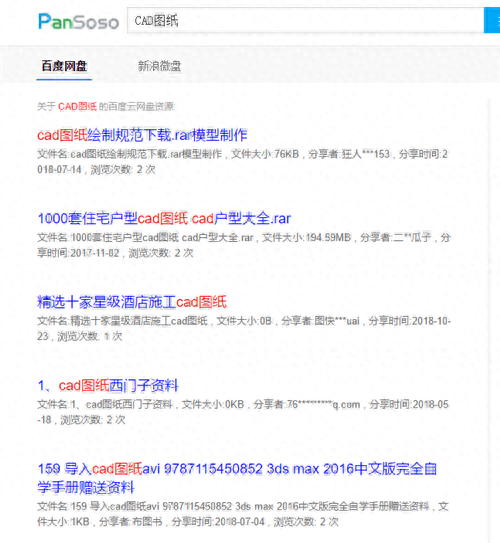Switch to the 新浪微盘 tab
500x543 pixels.
point(159,66)
